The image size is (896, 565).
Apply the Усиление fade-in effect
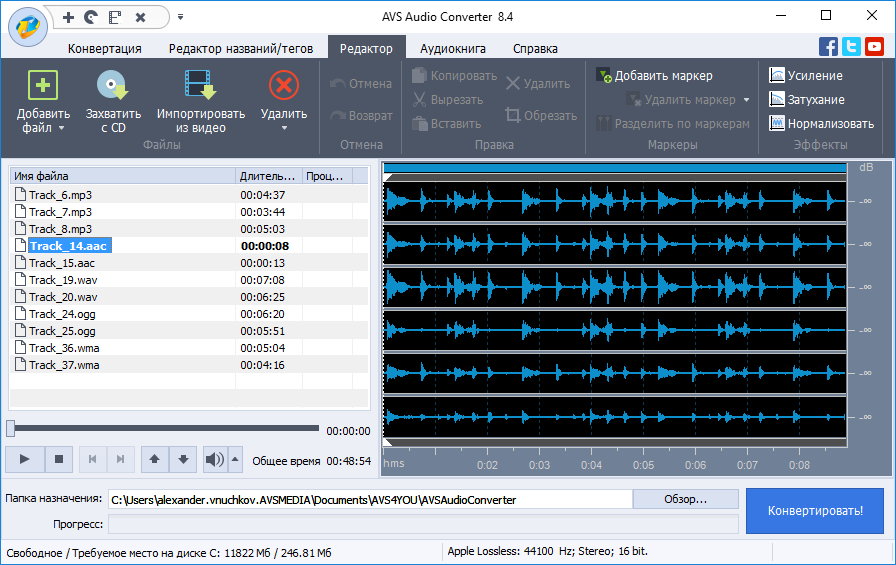tap(806, 75)
